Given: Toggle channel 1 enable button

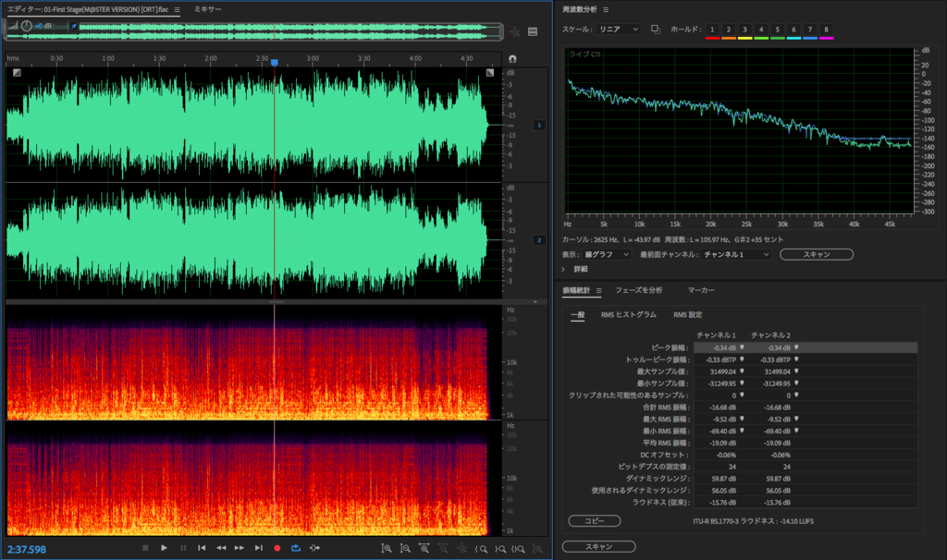Looking at the screenshot, I should 539,125.
